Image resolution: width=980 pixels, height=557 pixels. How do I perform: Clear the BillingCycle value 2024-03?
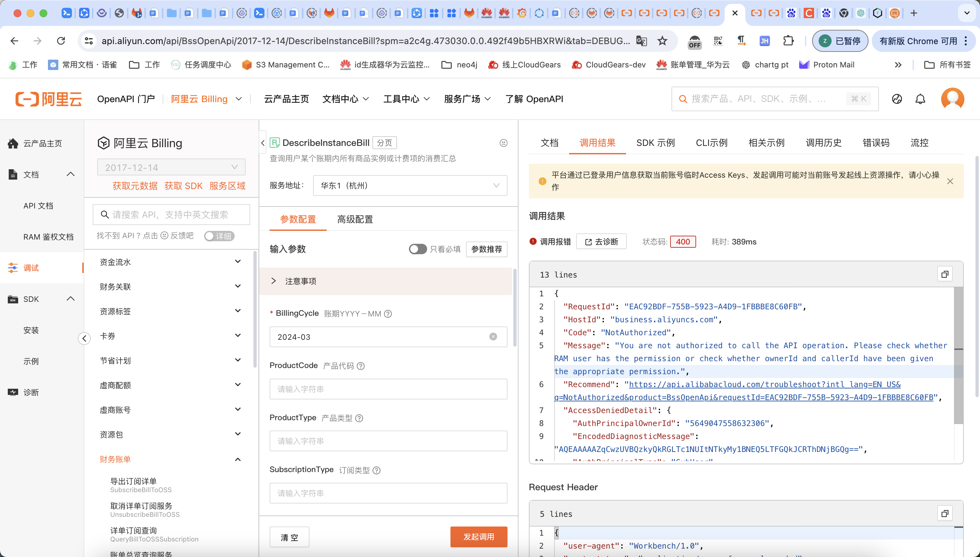click(493, 337)
